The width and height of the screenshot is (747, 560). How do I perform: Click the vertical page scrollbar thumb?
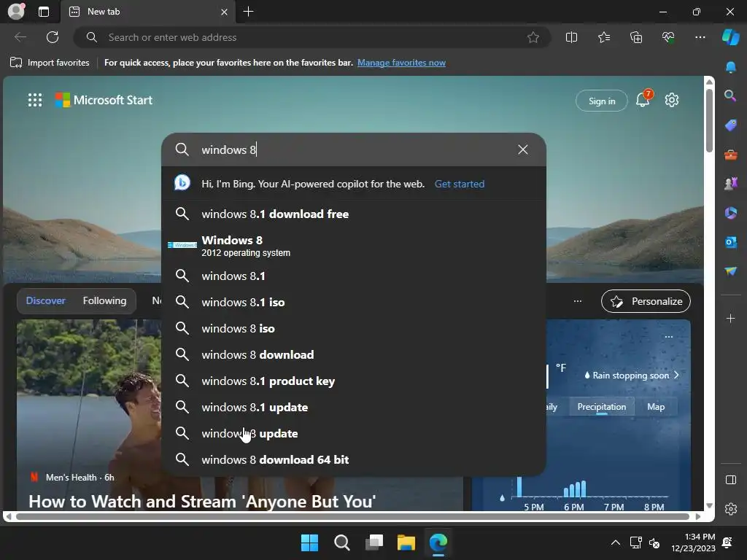pyautogui.click(x=709, y=120)
